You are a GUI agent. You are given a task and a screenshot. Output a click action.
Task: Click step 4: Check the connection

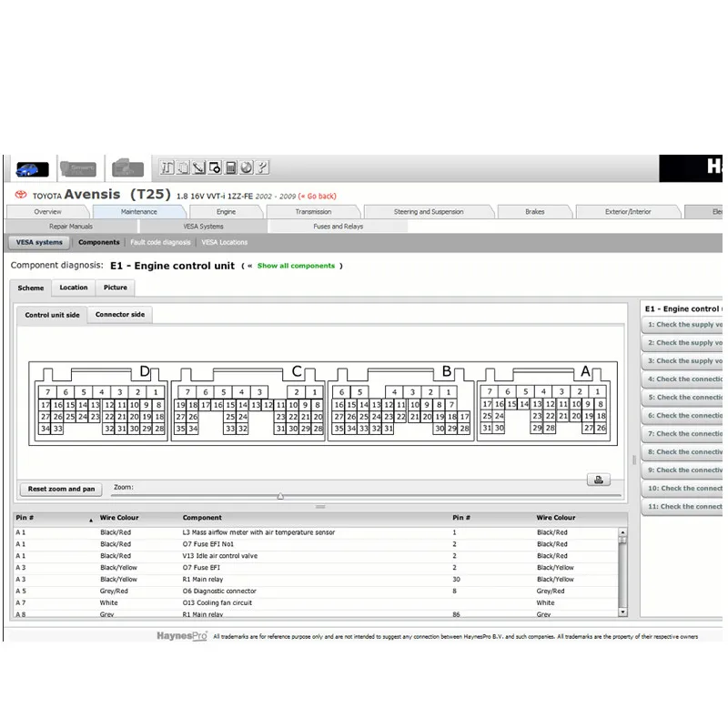click(682, 379)
